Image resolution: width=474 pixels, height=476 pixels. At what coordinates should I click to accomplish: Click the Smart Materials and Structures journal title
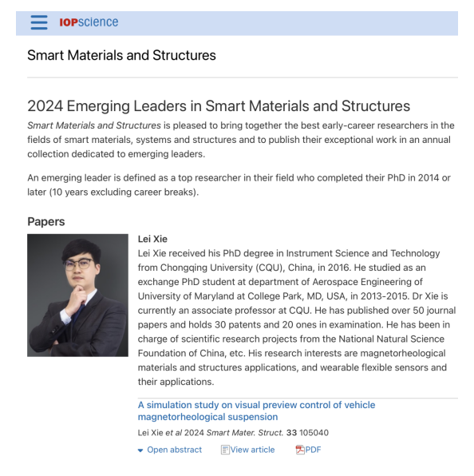pyautogui.click(x=121, y=55)
